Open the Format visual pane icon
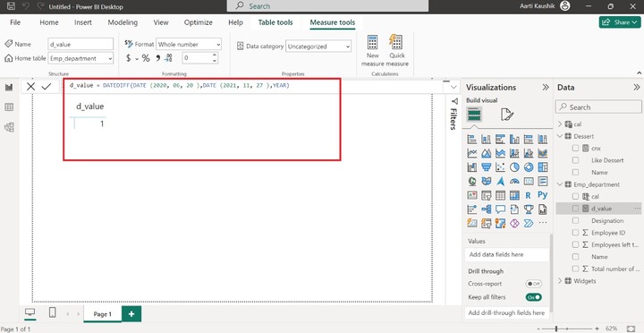The width and height of the screenshot is (644, 333). point(507,115)
